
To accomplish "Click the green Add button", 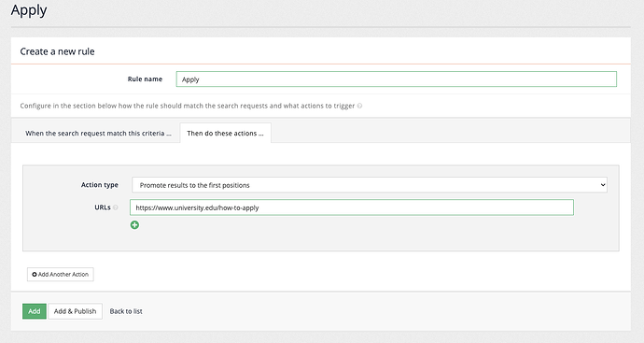I will tap(35, 311).
